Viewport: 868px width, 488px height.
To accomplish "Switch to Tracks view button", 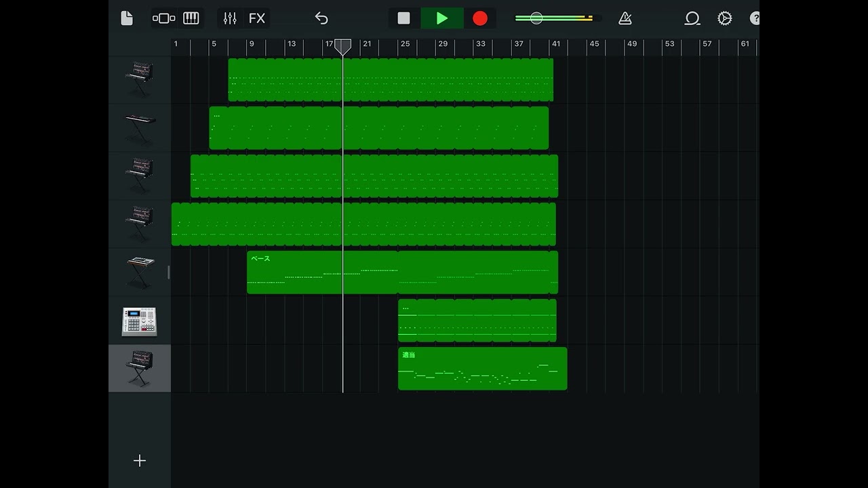I will (x=163, y=18).
